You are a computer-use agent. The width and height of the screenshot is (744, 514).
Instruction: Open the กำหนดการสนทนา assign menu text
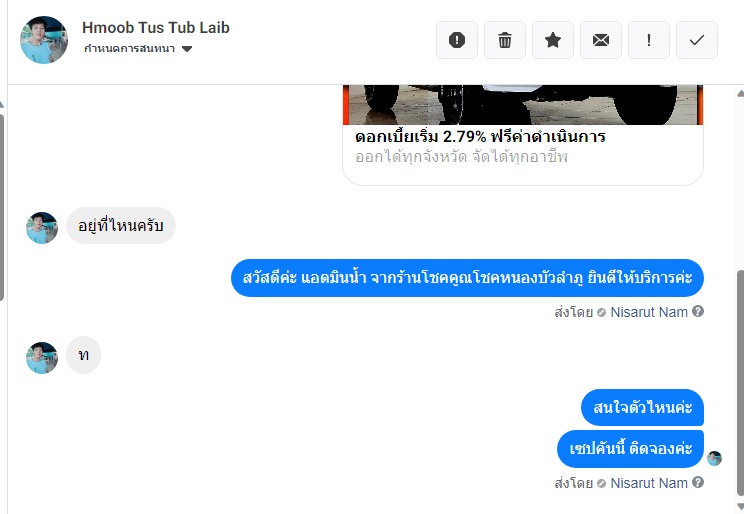pos(130,48)
